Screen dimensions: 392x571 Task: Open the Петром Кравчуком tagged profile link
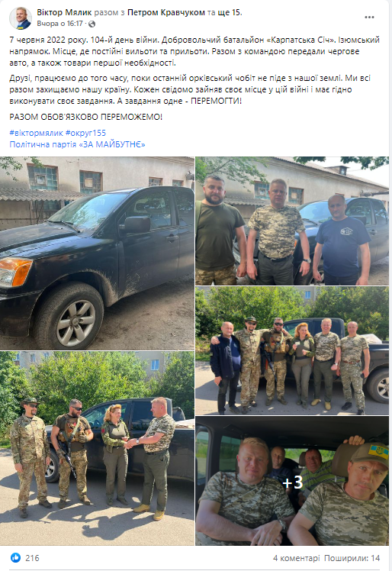[x=166, y=12]
